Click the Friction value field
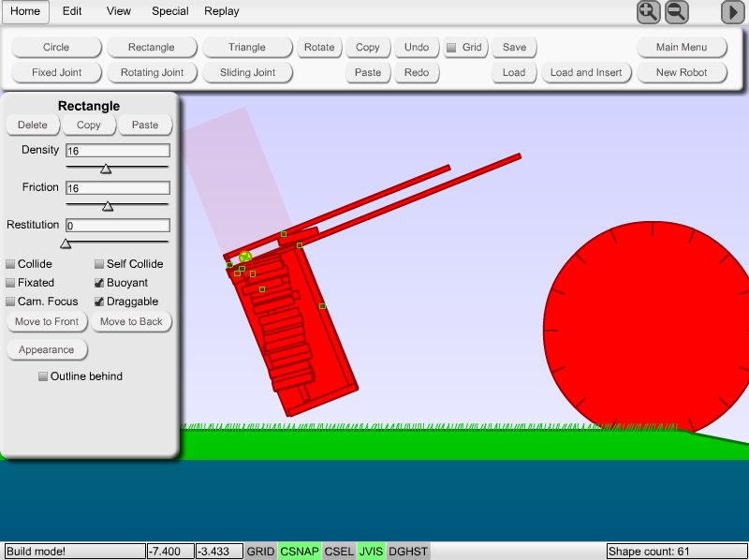The width and height of the screenshot is (749, 560). click(x=118, y=188)
